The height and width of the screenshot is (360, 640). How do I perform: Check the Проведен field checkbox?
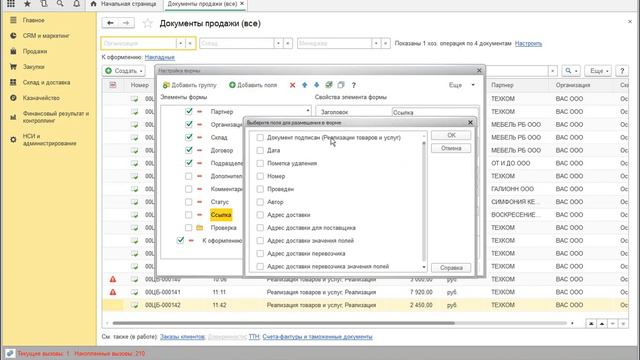pyautogui.click(x=260, y=189)
